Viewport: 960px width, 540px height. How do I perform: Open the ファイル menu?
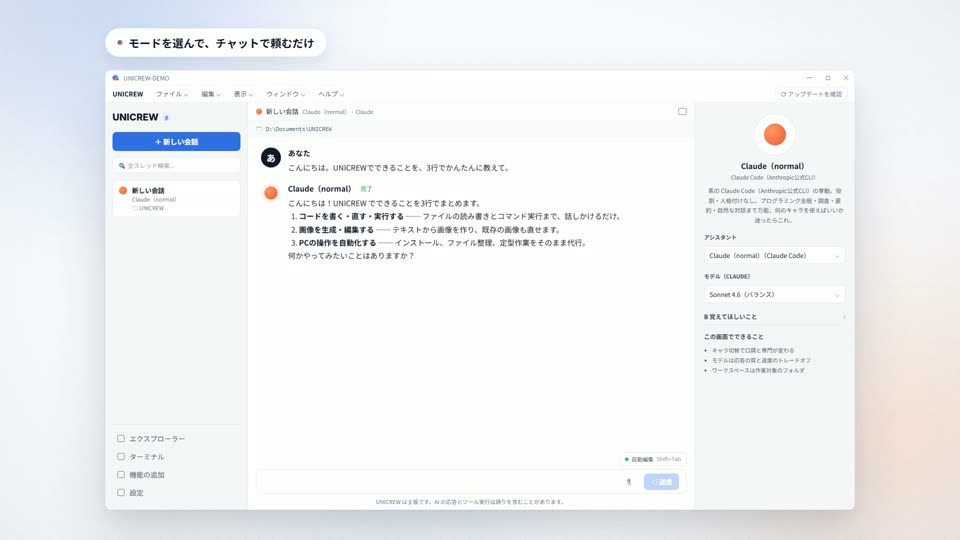[x=171, y=94]
